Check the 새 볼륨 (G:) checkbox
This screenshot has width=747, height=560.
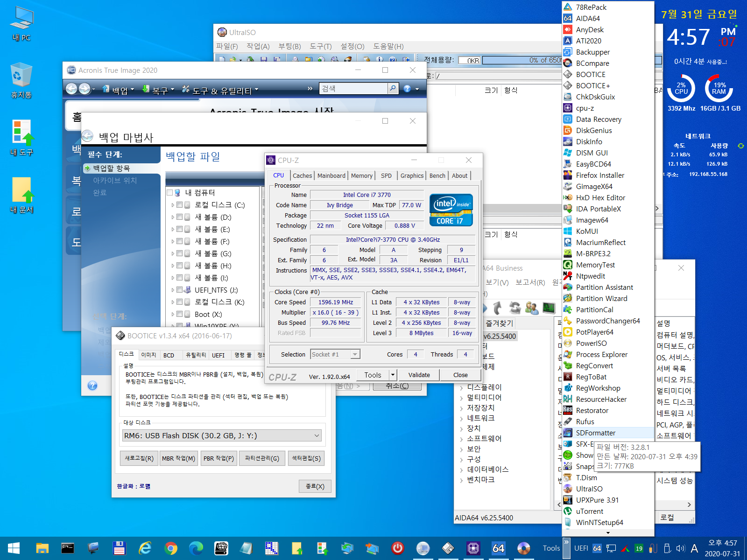180,253
